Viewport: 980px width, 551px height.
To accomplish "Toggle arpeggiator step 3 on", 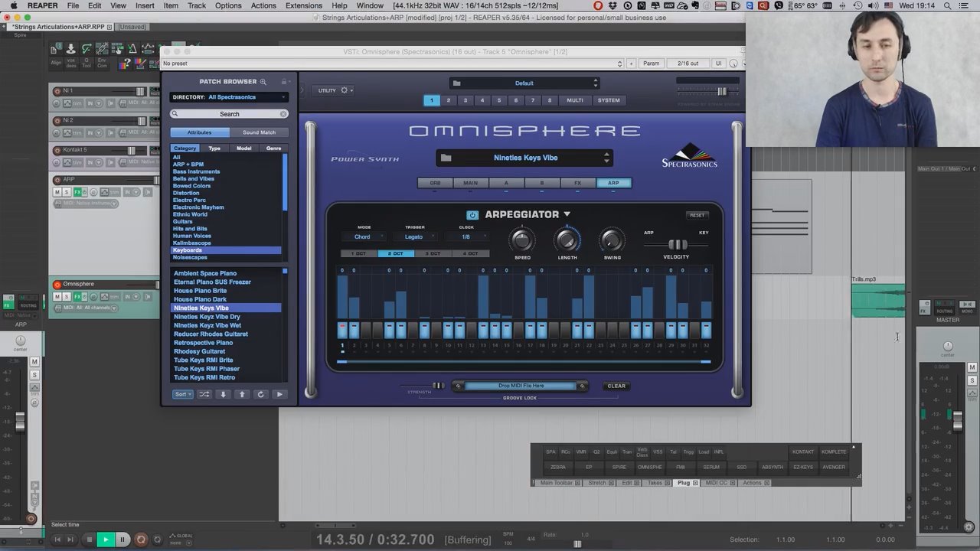I will [x=365, y=330].
